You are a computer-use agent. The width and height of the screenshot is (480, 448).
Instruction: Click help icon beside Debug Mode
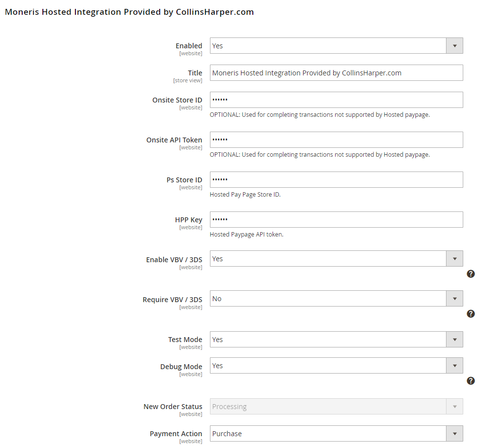click(471, 380)
